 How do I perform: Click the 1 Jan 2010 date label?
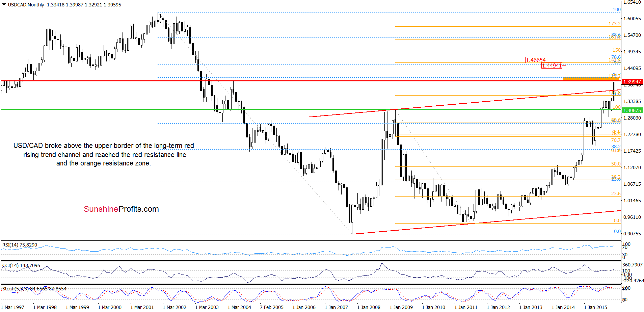pyautogui.click(x=433, y=307)
